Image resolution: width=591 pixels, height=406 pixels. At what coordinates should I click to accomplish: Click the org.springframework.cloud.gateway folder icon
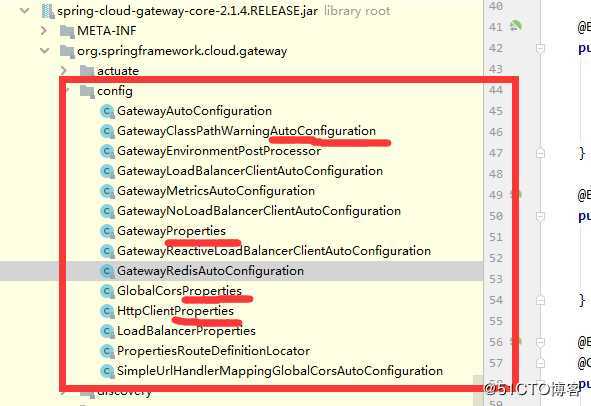point(67,51)
